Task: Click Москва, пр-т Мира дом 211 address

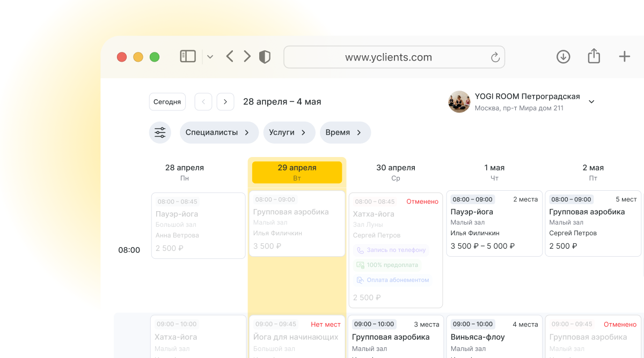Action: (519, 108)
